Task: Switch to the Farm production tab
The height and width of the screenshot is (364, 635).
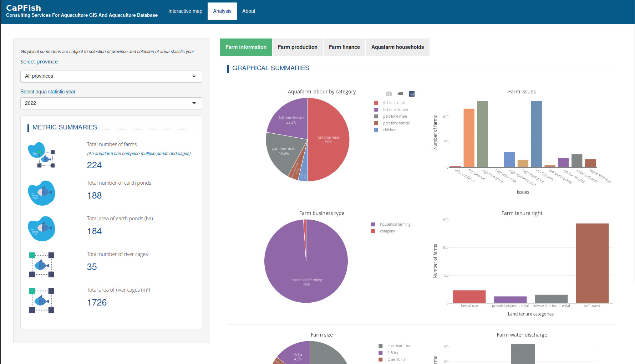Action: click(x=297, y=47)
